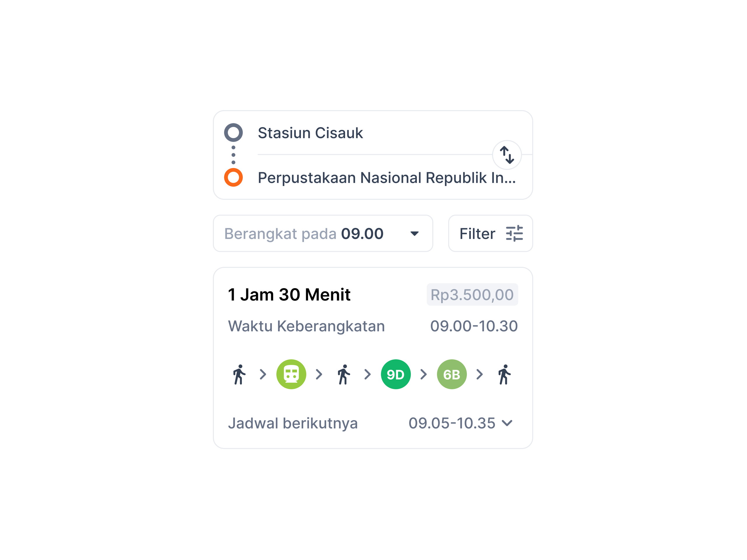Click the departure time dropdown arrow
The width and height of the screenshot is (747, 560).
point(414,234)
